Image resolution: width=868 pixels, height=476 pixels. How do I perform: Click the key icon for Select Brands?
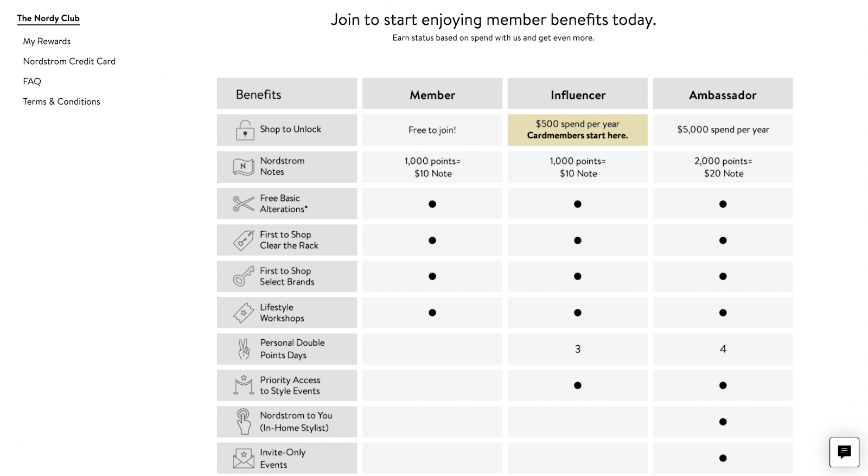244,276
